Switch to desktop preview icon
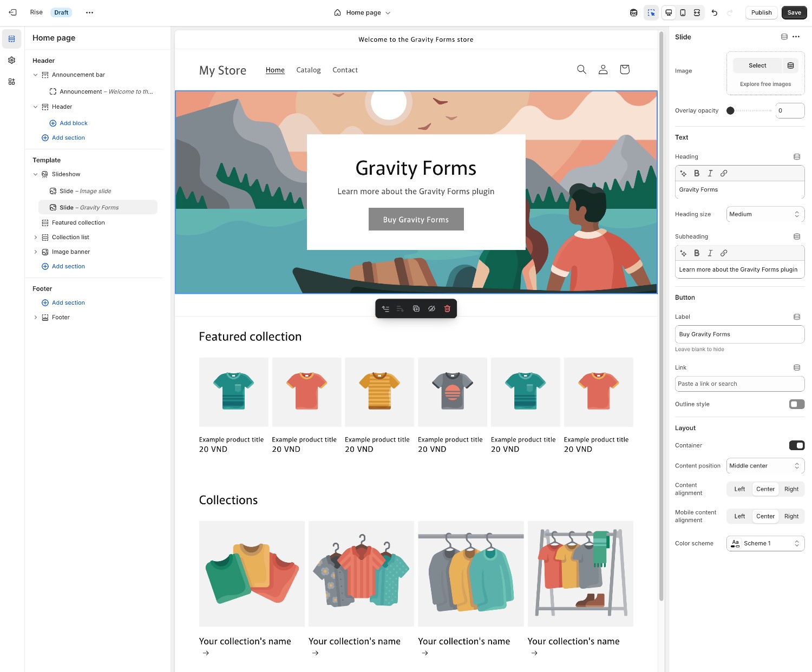Screen dimensions: 812x672 click(x=669, y=12)
